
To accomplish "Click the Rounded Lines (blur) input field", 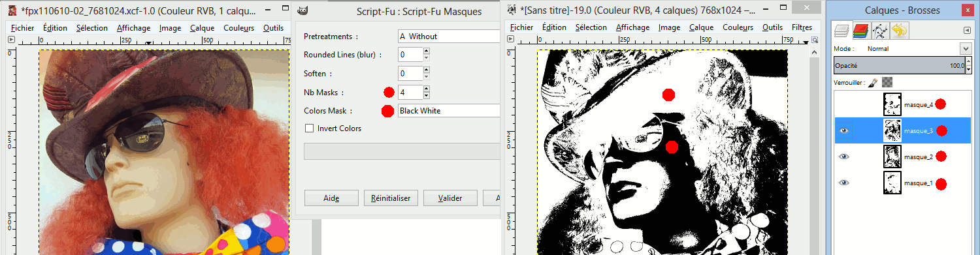I will pyautogui.click(x=410, y=55).
